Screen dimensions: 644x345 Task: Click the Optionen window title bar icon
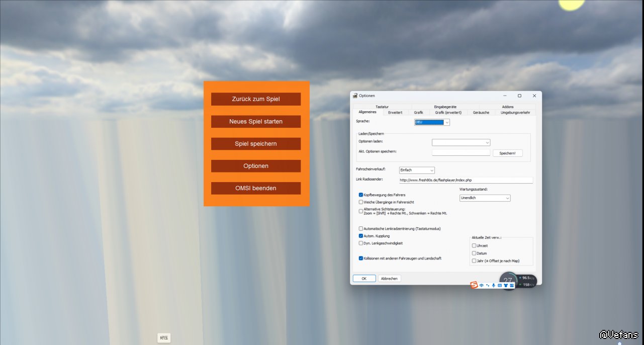tap(355, 96)
